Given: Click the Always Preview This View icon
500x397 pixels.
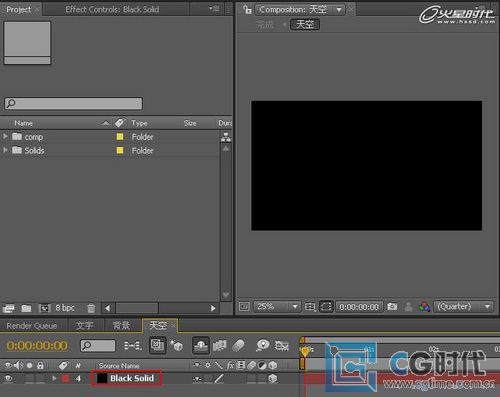Looking at the screenshot, I should (x=244, y=306).
